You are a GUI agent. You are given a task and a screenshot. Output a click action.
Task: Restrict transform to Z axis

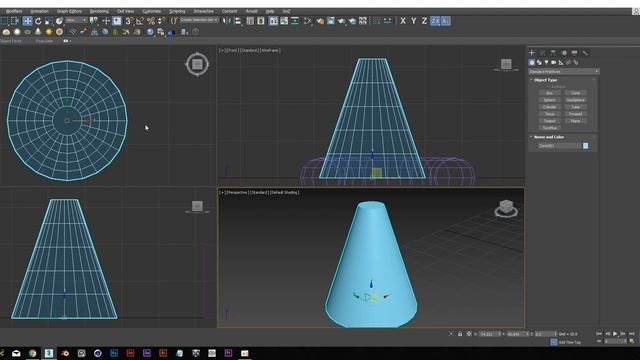pos(424,21)
